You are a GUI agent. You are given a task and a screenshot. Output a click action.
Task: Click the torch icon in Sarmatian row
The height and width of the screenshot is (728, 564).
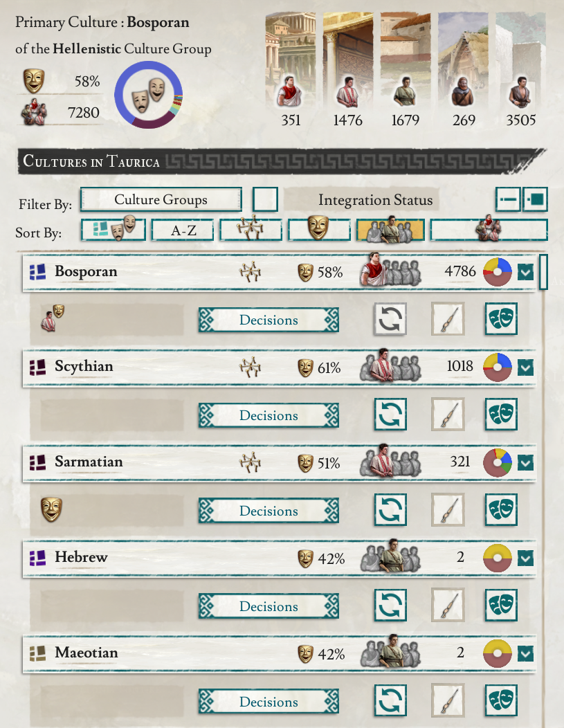tap(448, 510)
